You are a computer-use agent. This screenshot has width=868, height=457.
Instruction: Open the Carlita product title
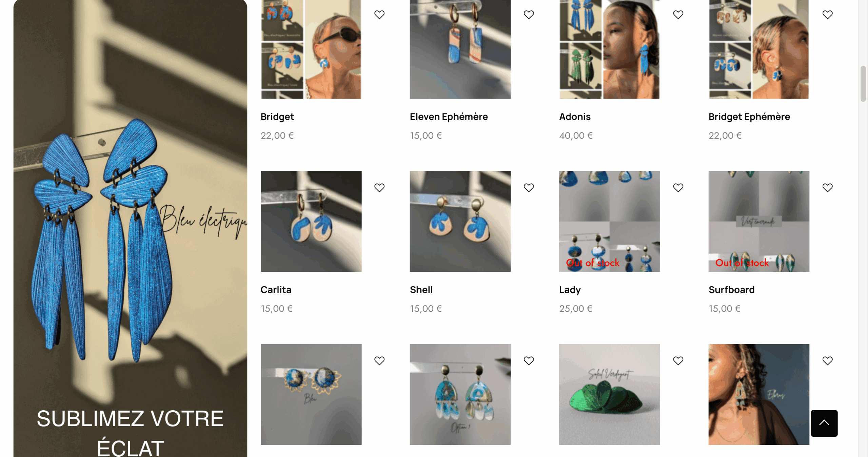276,290
